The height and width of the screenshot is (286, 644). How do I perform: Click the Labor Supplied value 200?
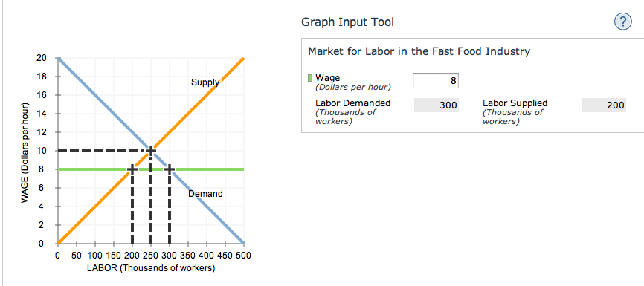pos(604,105)
